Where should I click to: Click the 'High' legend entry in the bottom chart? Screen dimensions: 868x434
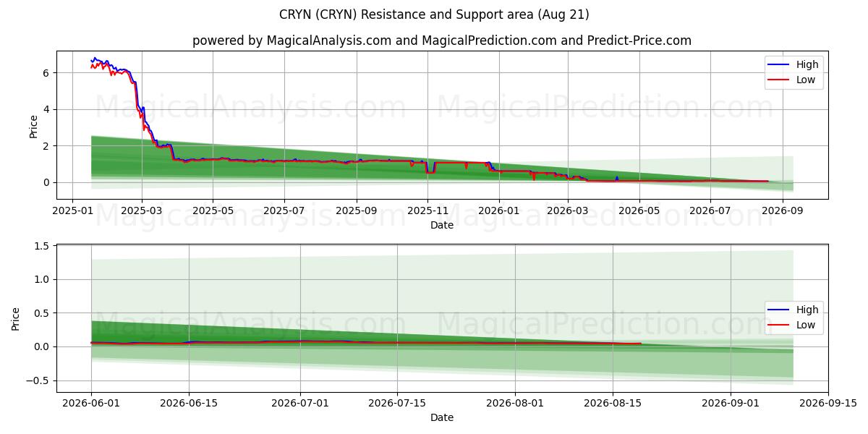807,310
